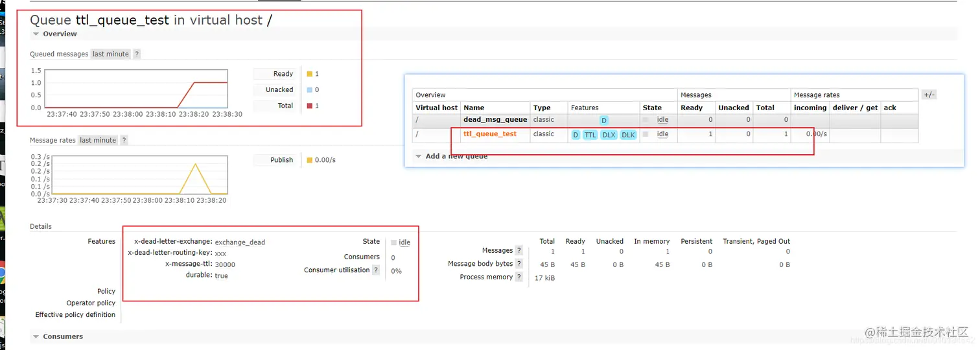Click the blue Unacked legend swatch
Screen dimensions: 980x350
tap(310, 90)
